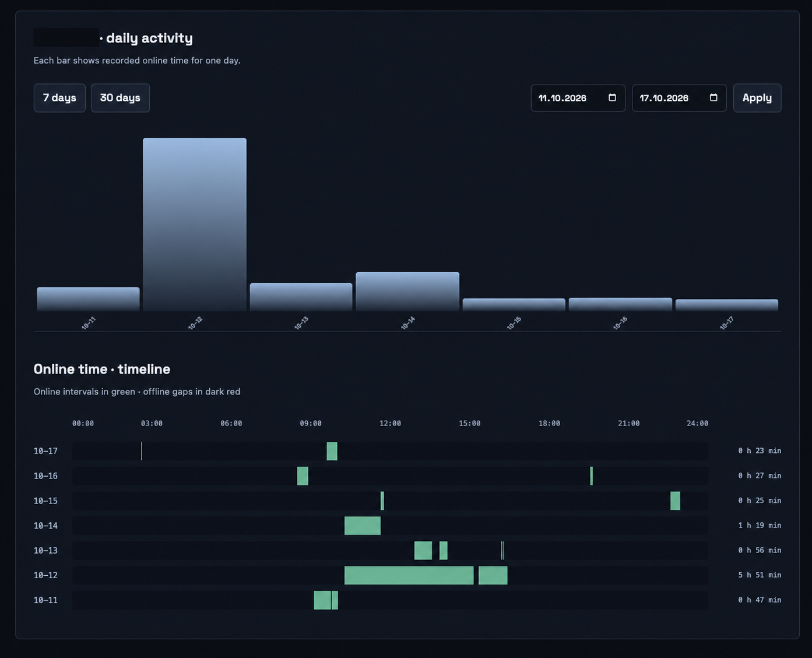Click the Apply button
812x658 pixels.
pyautogui.click(x=757, y=98)
